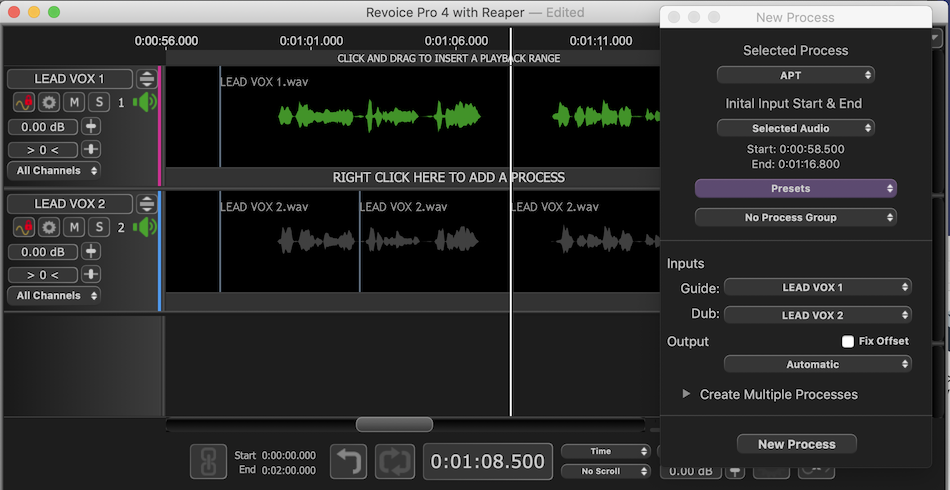
Task: Click the New Process button
Action: coord(796,444)
